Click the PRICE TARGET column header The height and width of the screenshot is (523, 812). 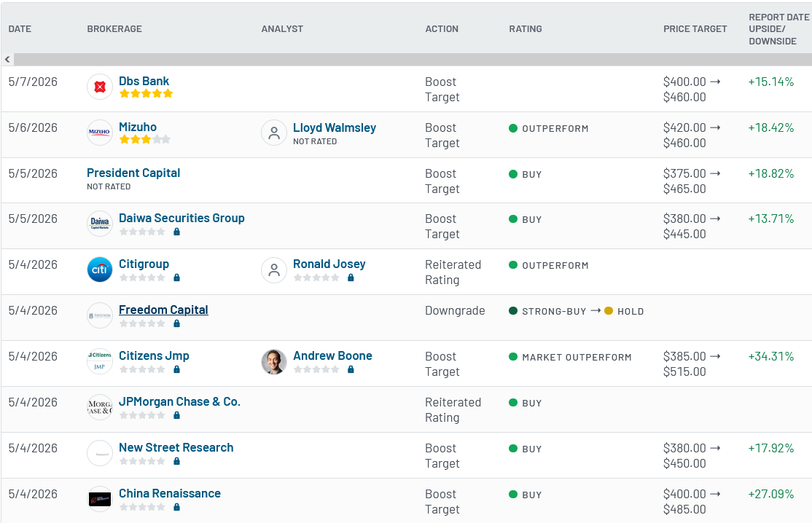tap(695, 29)
